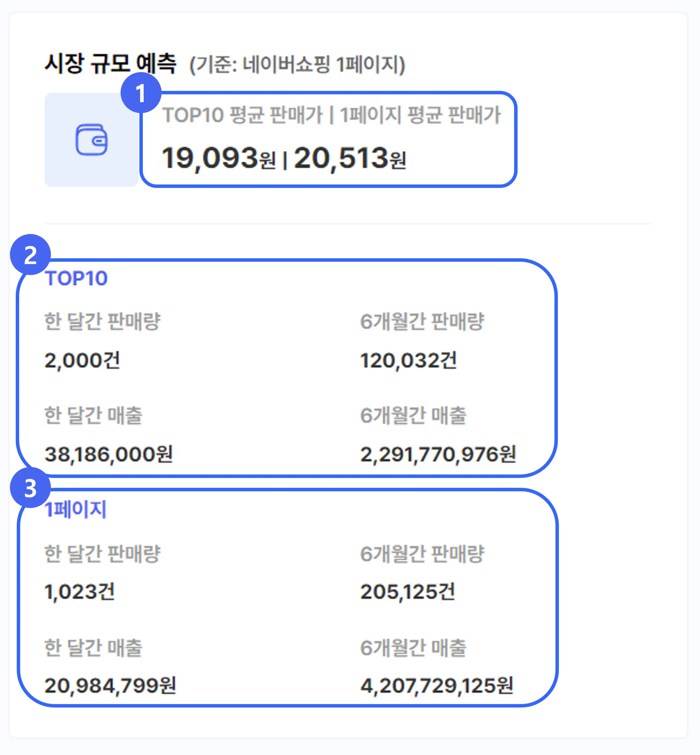
Task: Click 1페이지 six-month revenue 4,207,729,125원
Action: [x=437, y=685]
